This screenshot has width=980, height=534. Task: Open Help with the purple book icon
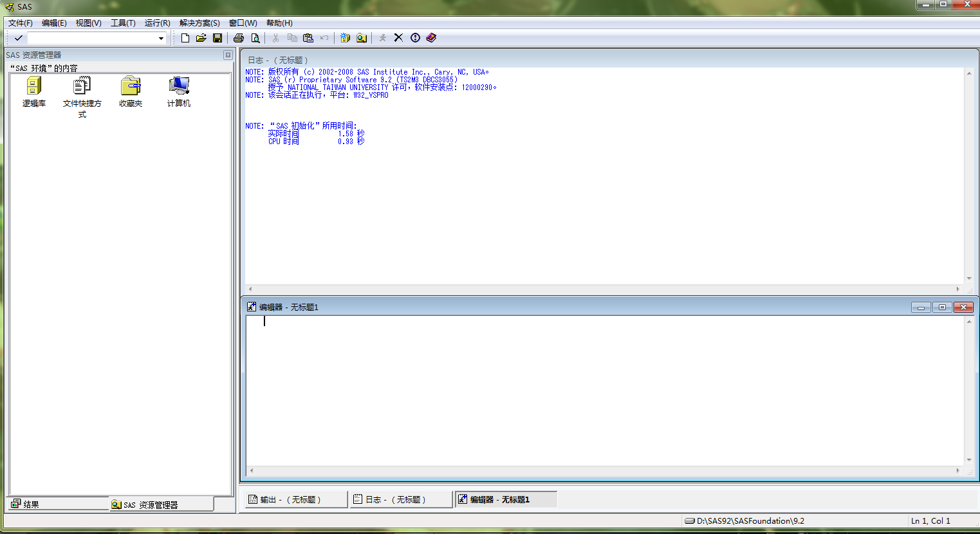[432, 38]
